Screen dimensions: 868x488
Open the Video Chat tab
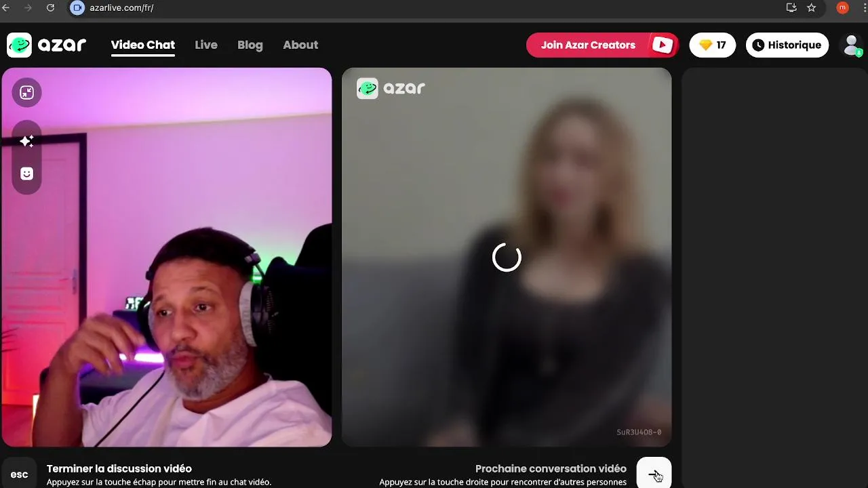point(143,45)
